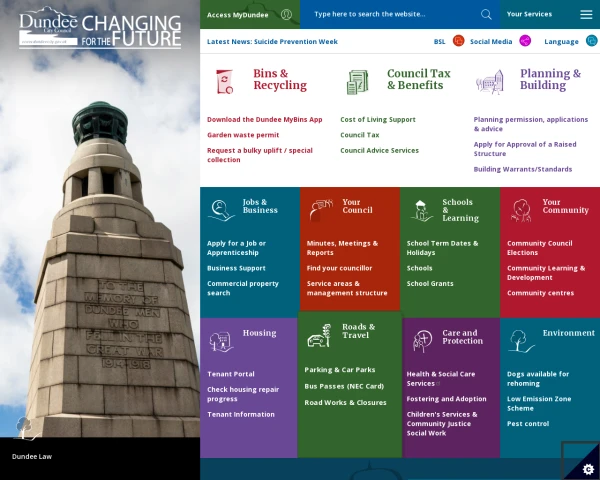
Task: Open Parking & Car Parks
Action: [x=340, y=370]
